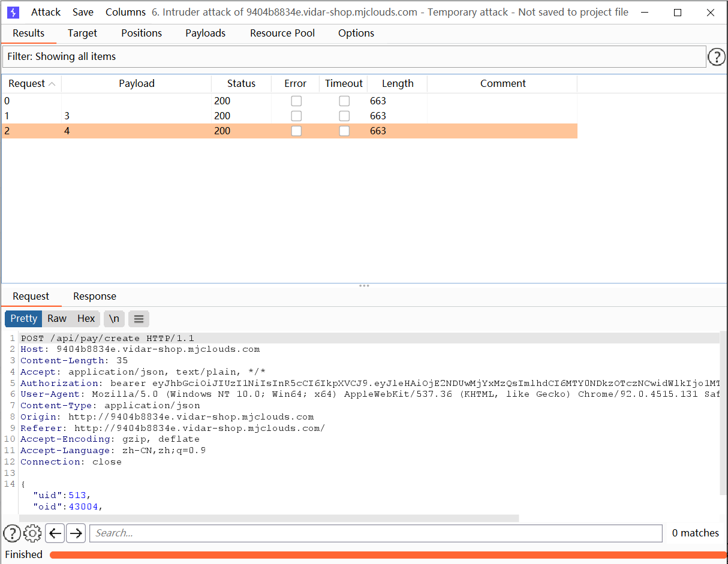Click the Search input field
728x564 pixels.
click(375, 533)
